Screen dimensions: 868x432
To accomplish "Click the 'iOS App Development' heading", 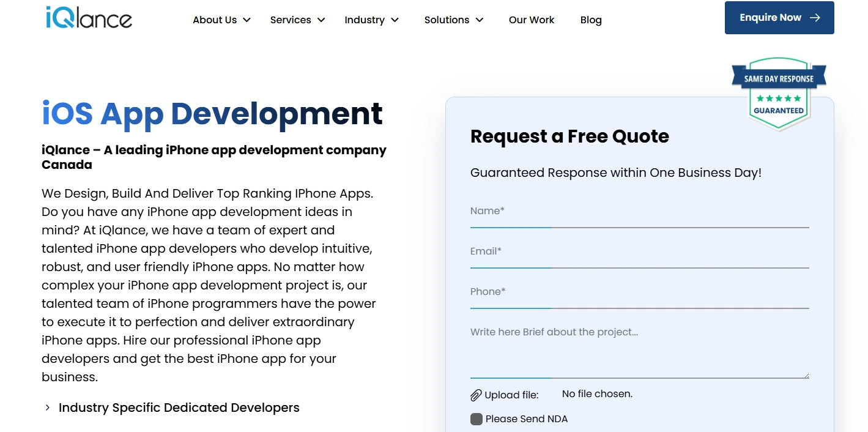I will click(x=212, y=114).
